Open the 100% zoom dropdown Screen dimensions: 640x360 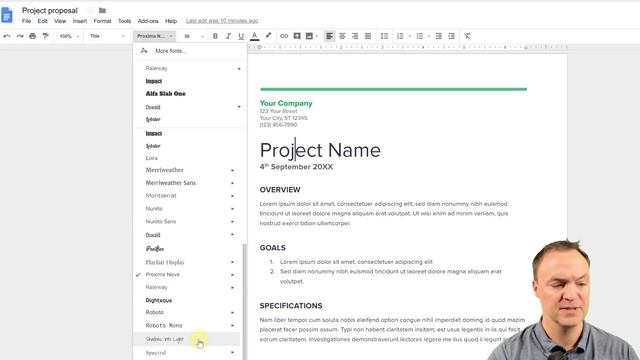69,36
